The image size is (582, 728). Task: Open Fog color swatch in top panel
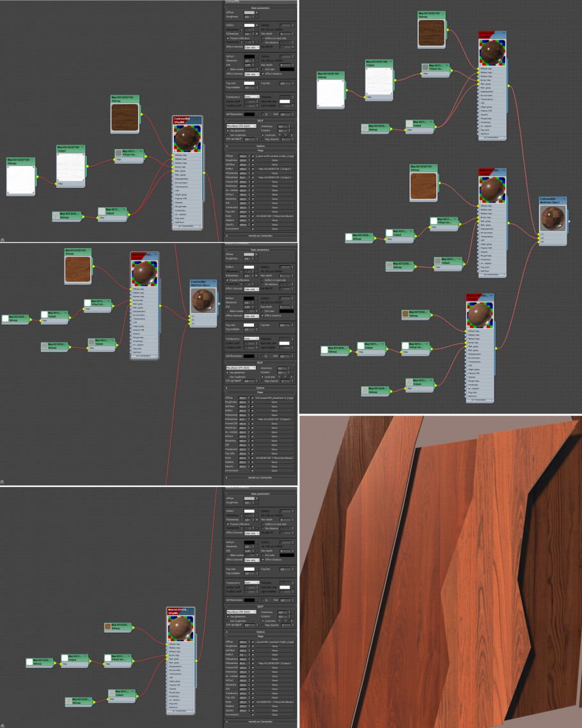(x=249, y=83)
